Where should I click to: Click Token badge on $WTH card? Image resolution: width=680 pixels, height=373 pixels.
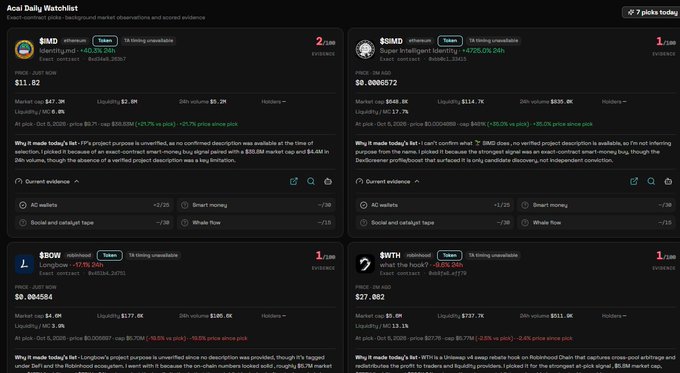pyautogui.click(x=450, y=255)
